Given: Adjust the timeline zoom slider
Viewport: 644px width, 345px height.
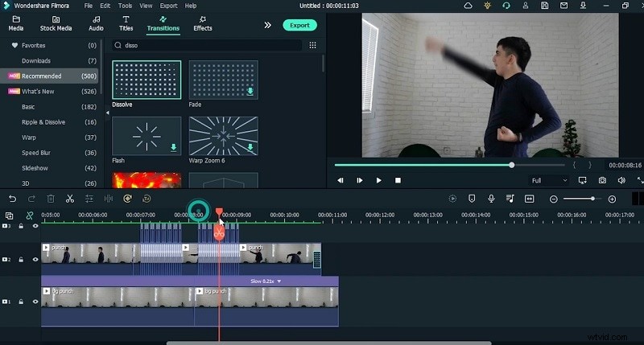Looking at the screenshot, I should (x=582, y=199).
